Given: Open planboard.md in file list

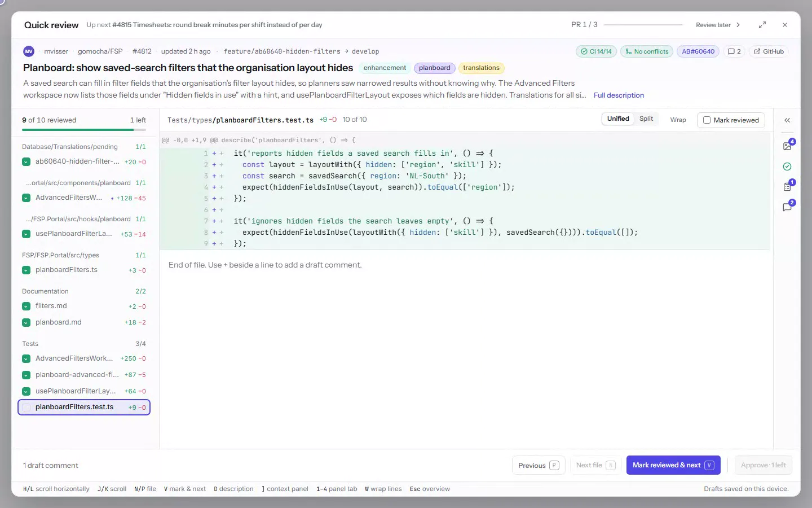Looking at the screenshot, I should (x=84, y=322).
